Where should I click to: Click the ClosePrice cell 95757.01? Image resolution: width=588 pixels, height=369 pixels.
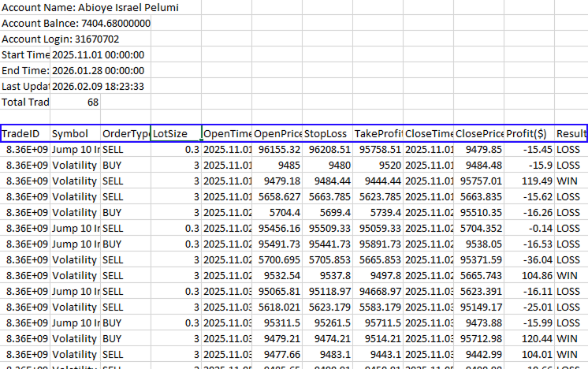click(x=478, y=181)
